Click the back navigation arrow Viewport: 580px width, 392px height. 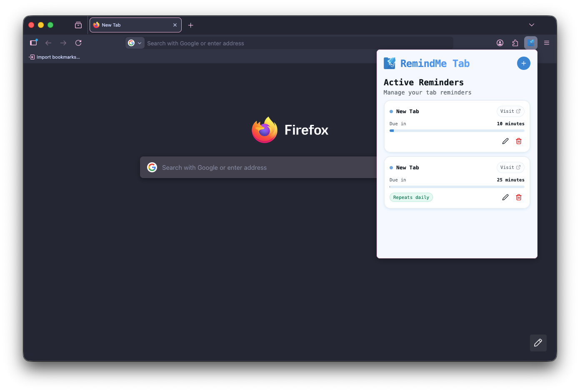pos(48,42)
